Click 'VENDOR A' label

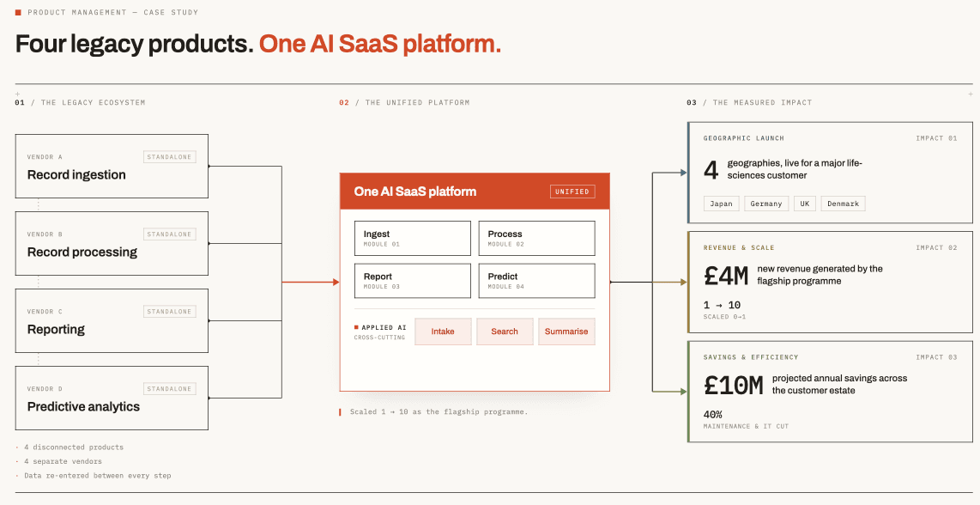45,157
